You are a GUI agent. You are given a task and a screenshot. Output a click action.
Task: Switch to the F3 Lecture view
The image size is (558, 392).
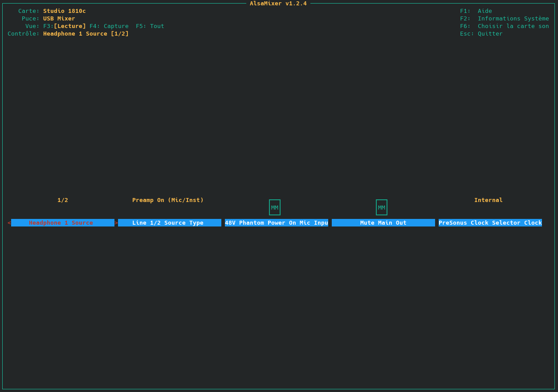pos(65,26)
